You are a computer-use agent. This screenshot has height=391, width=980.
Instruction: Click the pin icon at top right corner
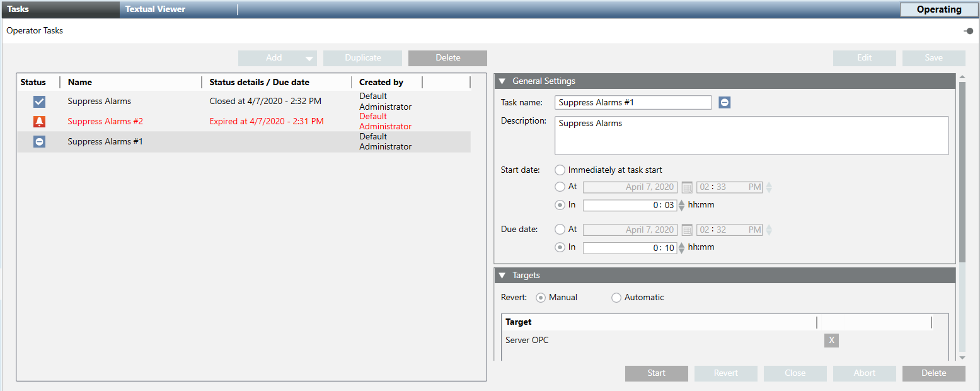tap(968, 31)
